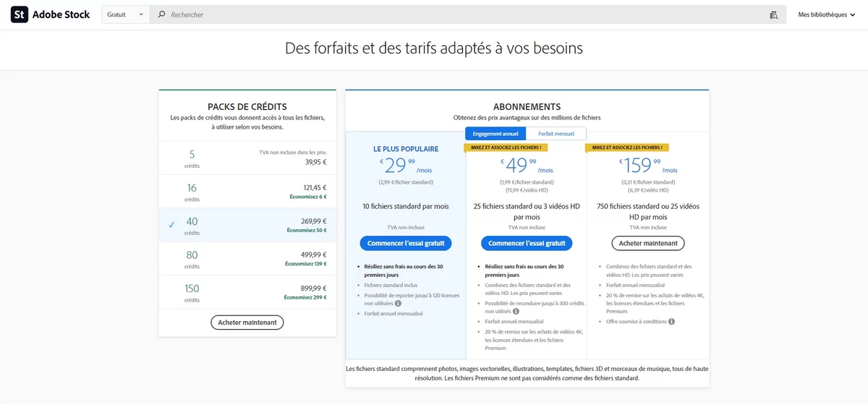Viewport: 868px width, 418px height.
Task: Switch to Forfait mensuel tab
Action: (x=556, y=134)
